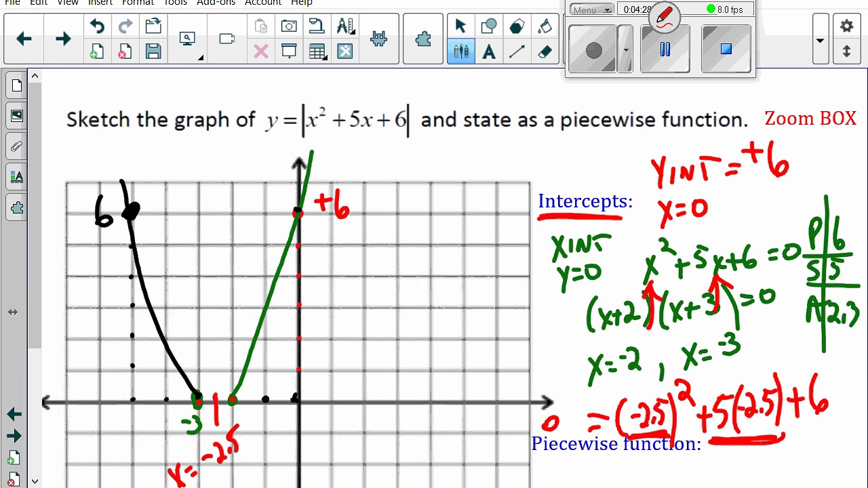The image size is (868, 488).
Task: Click the red Zoom BOX link
Action: [810, 119]
